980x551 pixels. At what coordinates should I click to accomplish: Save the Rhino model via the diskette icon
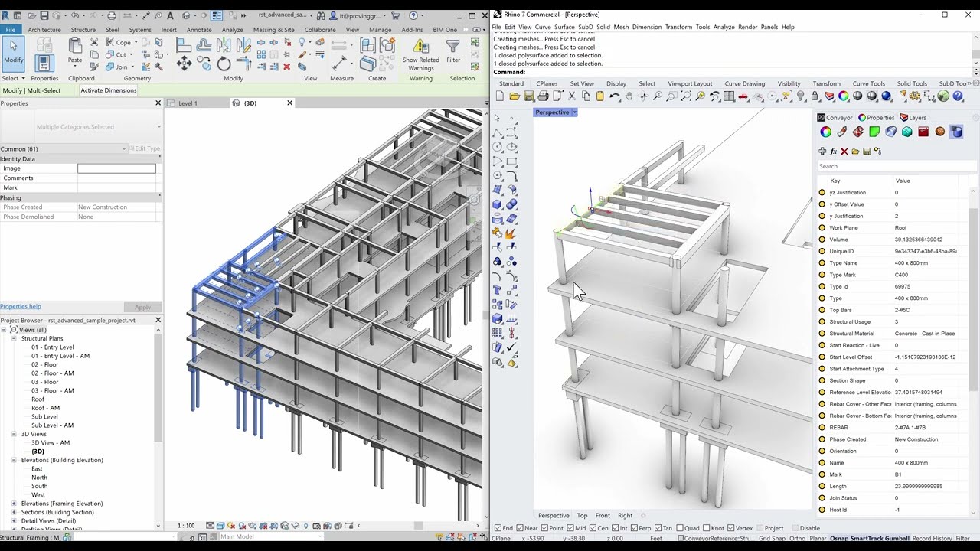[528, 96]
